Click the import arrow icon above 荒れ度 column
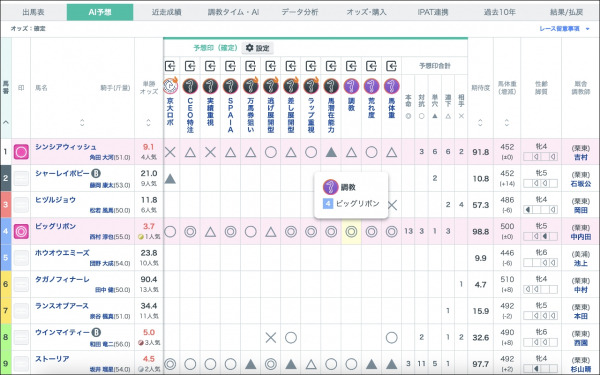Image resolution: width=600 pixels, height=375 pixels. pos(371,66)
